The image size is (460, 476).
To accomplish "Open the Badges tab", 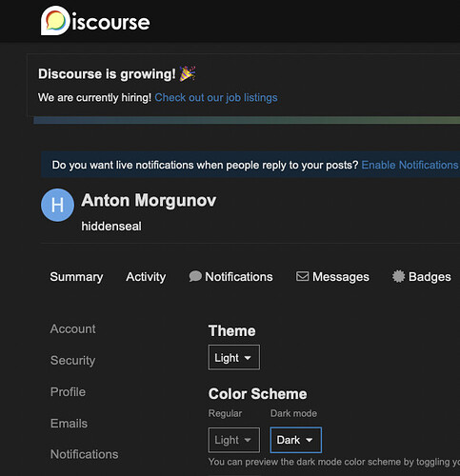I will pyautogui.click(x=421, y=277).
